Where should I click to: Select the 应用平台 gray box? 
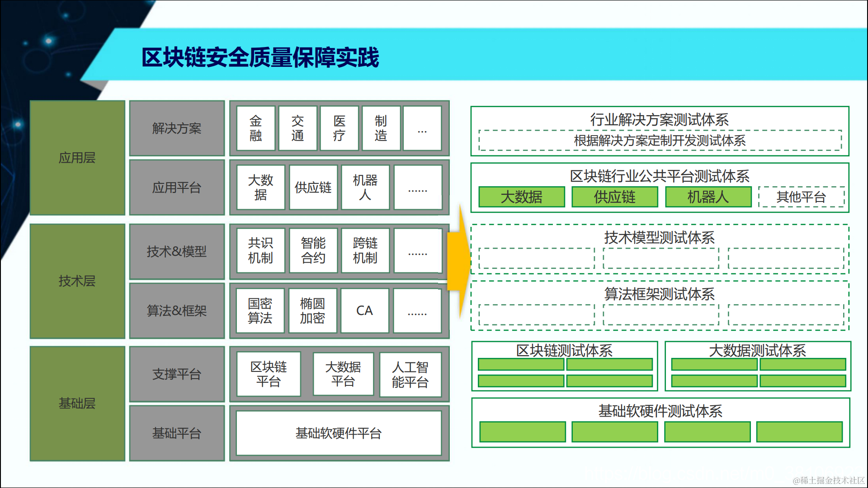click(x=177, y=187)
